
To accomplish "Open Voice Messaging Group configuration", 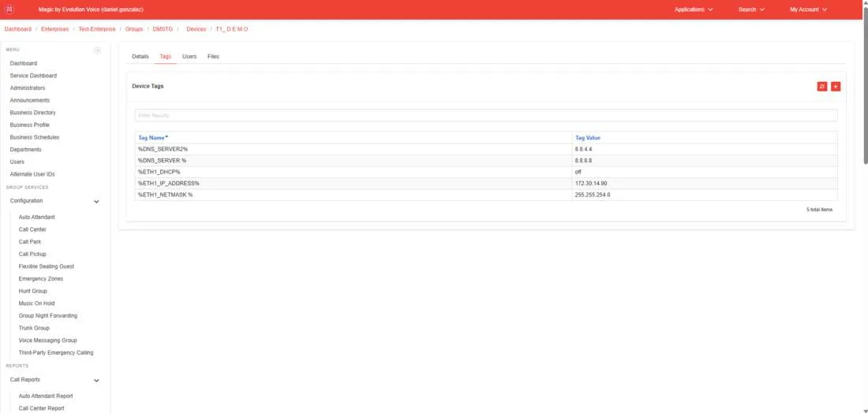I will tap(47, 340).
